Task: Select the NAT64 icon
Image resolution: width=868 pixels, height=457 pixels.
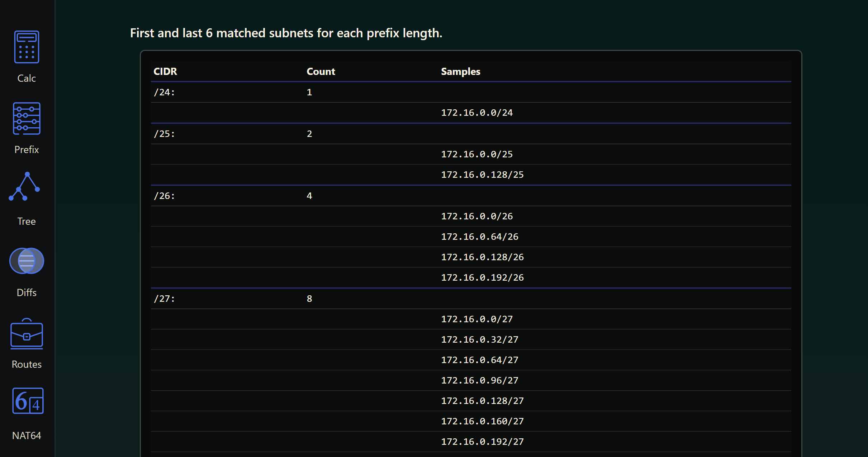Action: pos(28,401)
